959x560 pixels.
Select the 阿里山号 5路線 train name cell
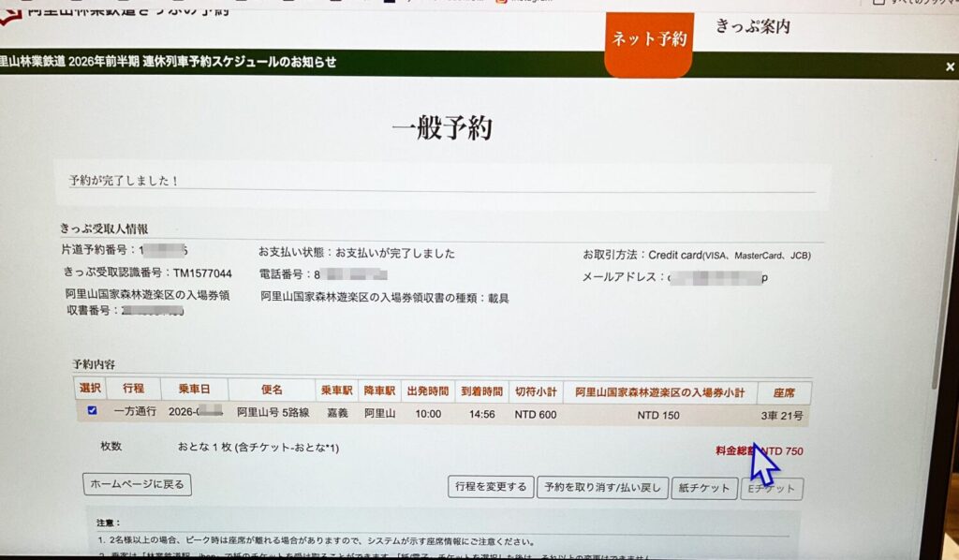tap(272, 413)
